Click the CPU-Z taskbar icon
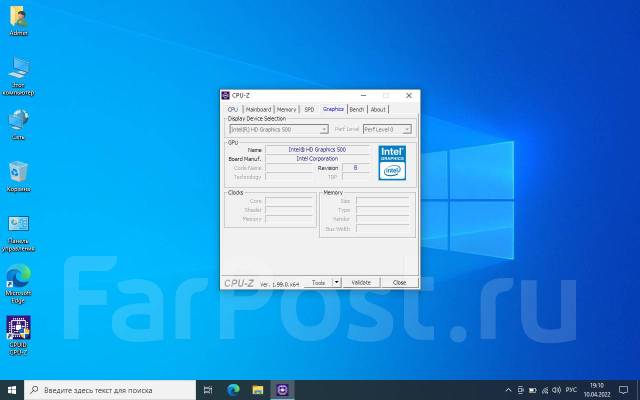Screen dimensions: 640x400 (283, 389)
